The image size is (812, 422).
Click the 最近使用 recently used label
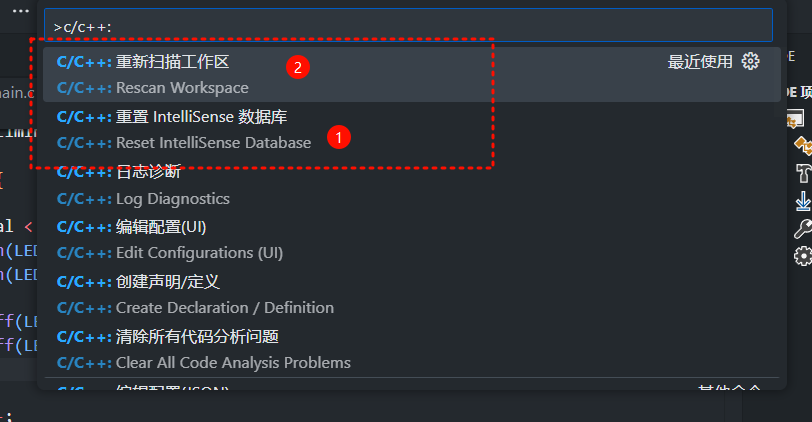(x=700, y=62)
